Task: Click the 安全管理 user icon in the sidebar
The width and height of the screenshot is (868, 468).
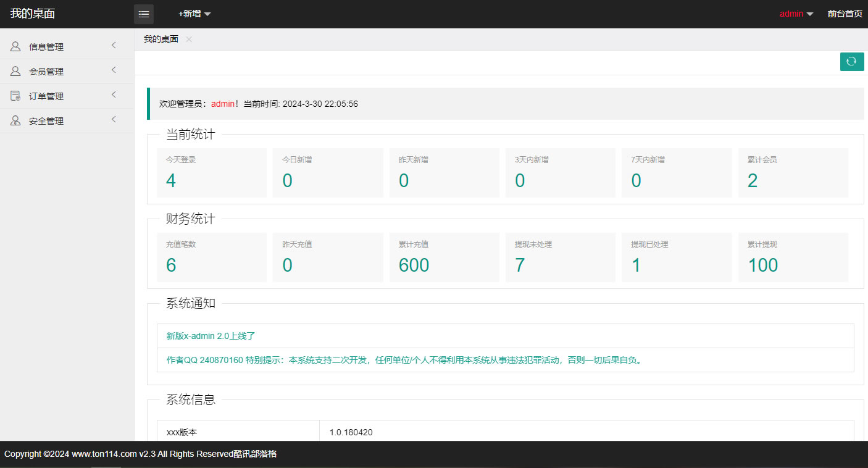Action: click(15, 120)
